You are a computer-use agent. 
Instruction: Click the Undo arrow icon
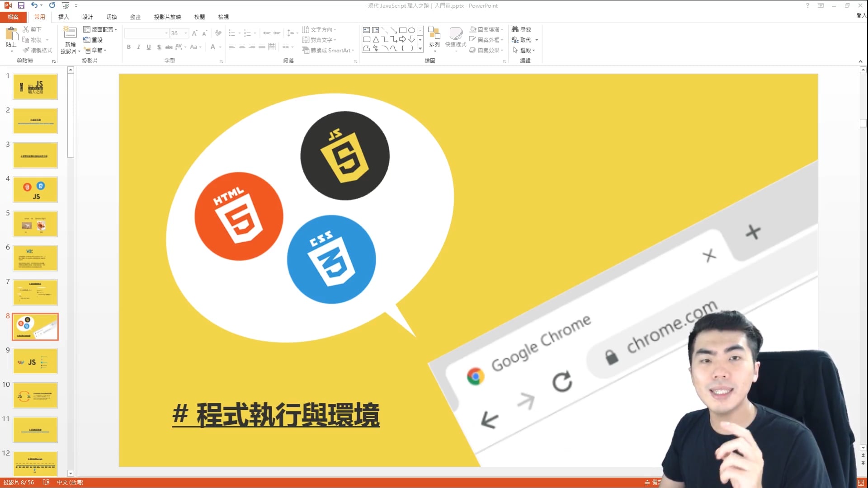(x=34, y=5)
